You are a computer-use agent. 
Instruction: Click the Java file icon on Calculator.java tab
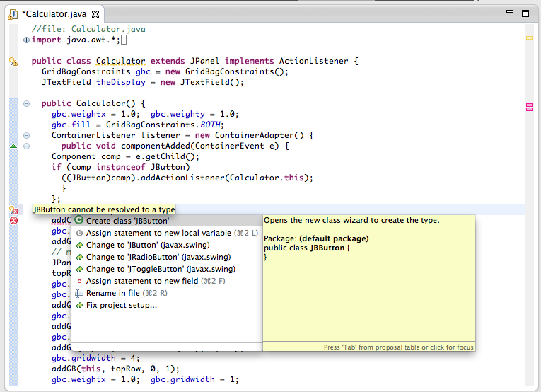[13, 14]
